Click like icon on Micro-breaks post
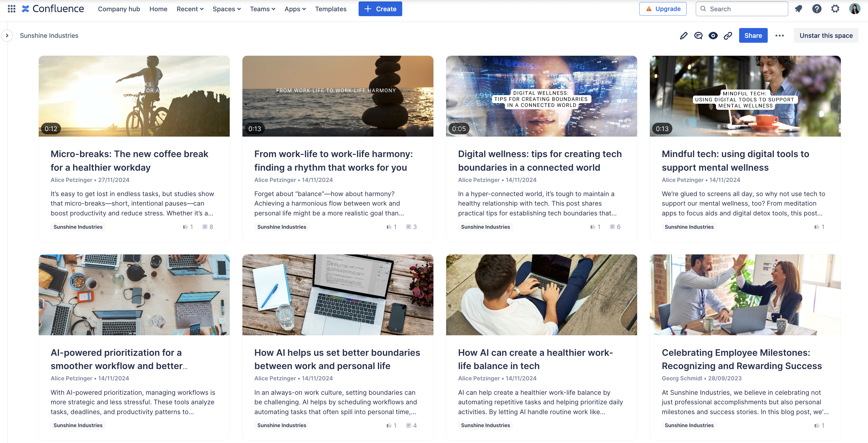 [185, 227]
